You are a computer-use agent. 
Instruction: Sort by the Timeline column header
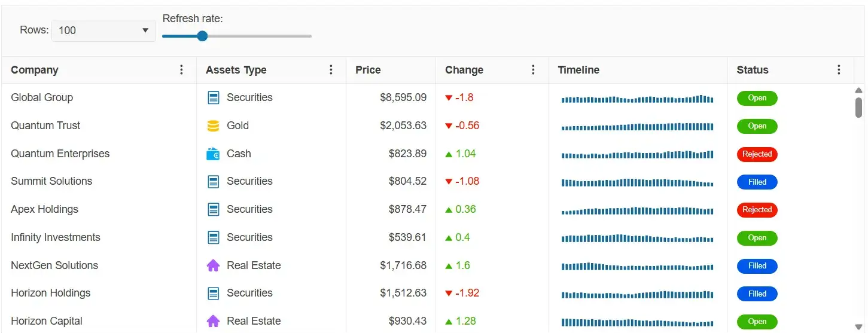click(x=578, y=70)
